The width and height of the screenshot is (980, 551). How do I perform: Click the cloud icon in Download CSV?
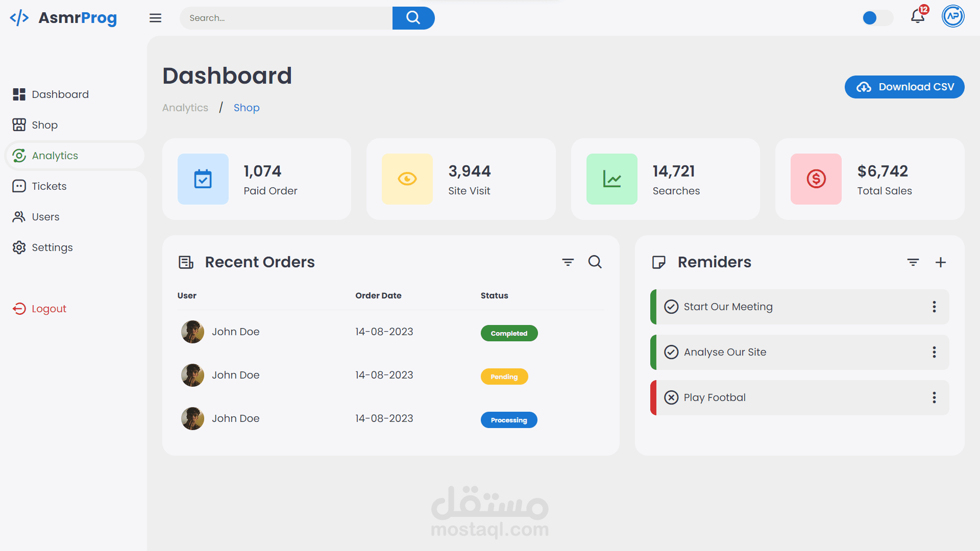[864, 87]
